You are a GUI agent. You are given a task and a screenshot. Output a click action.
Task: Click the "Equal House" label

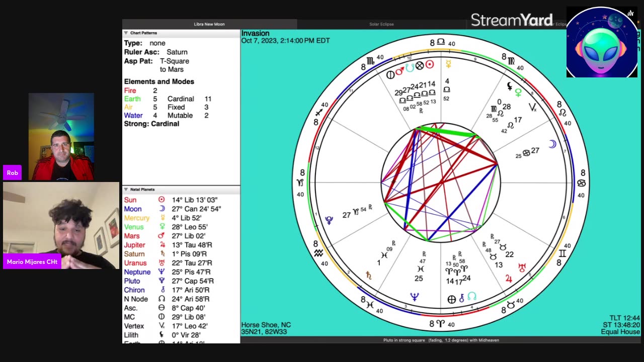click(620, 332)
